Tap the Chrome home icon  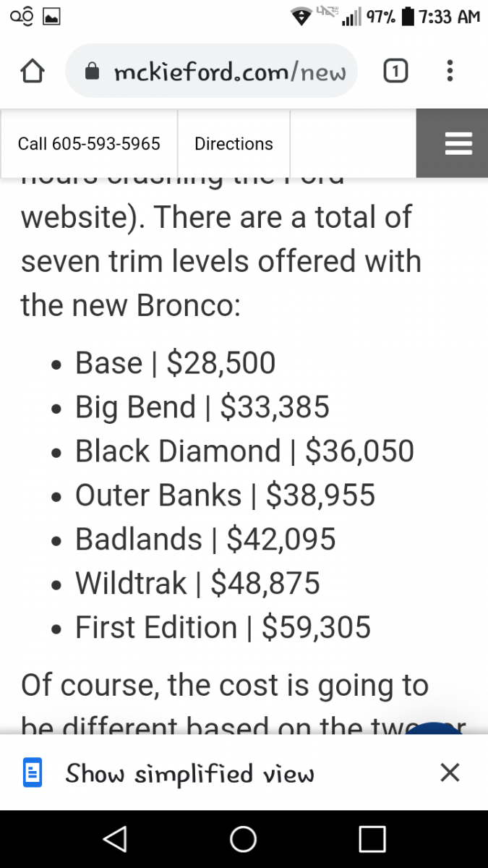click(x=32, y=72)
